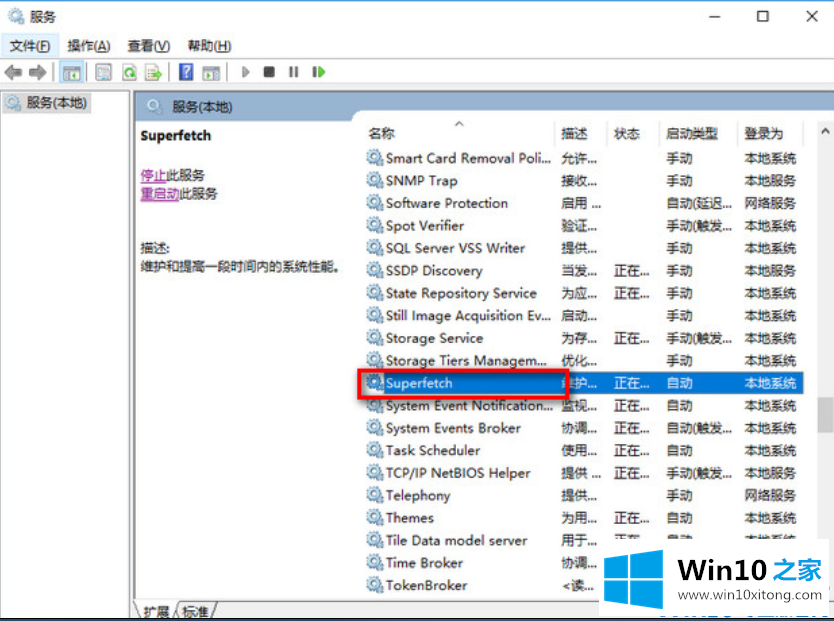Select System Event Notification service row

pyautogui.click(x=583, y=406)
